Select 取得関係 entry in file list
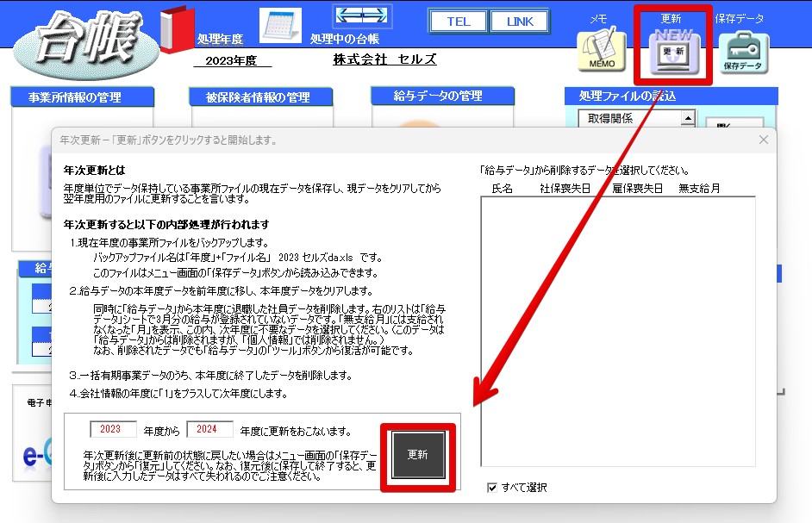This screenshot has height=523, width=812. click(x=610, y=119)
